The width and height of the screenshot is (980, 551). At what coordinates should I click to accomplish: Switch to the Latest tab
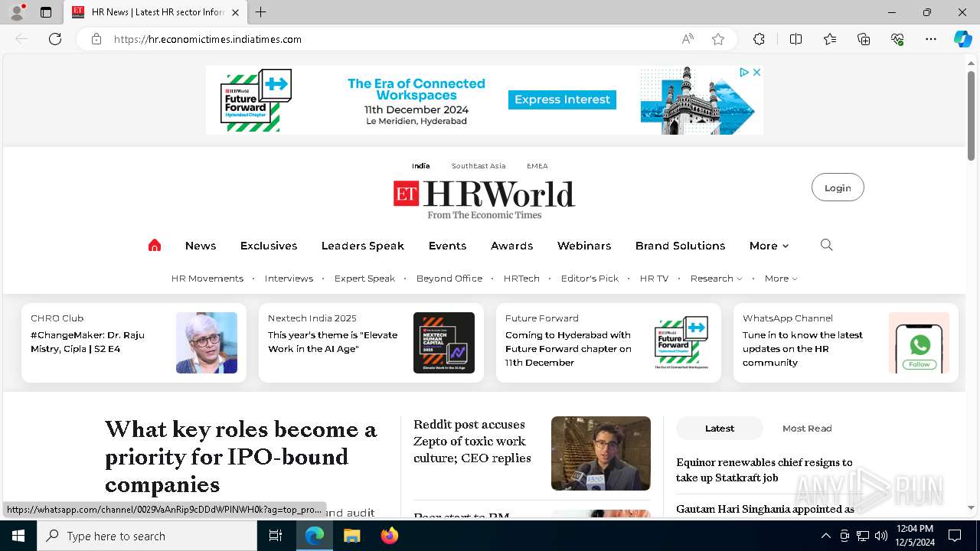[x=720, y=429]
